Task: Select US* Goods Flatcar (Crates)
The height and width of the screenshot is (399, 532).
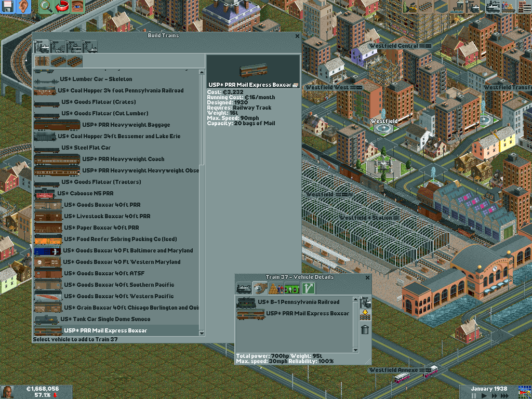Action: click(116, 102)
